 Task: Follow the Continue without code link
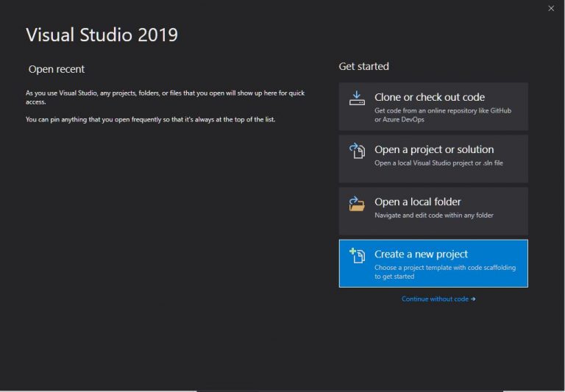pos(438,299)
